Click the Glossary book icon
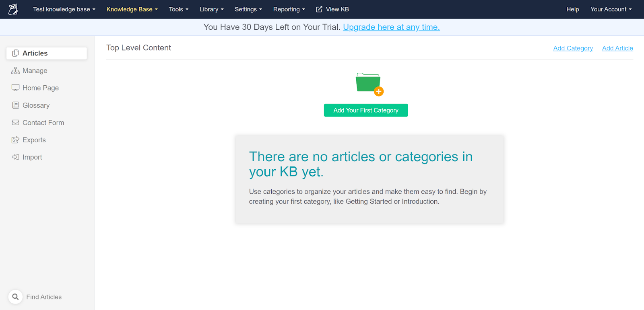Viewport: 644px width, 310px height. click(x=15, y=105)
